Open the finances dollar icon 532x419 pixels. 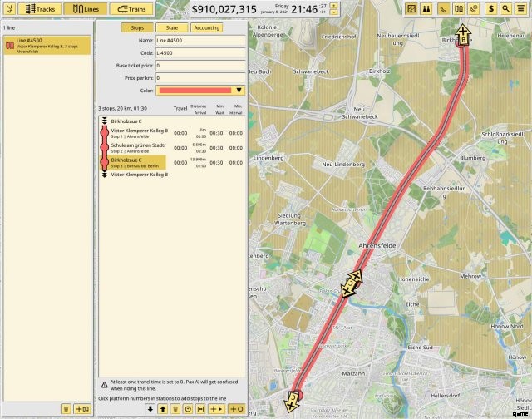tap(490, 8)
